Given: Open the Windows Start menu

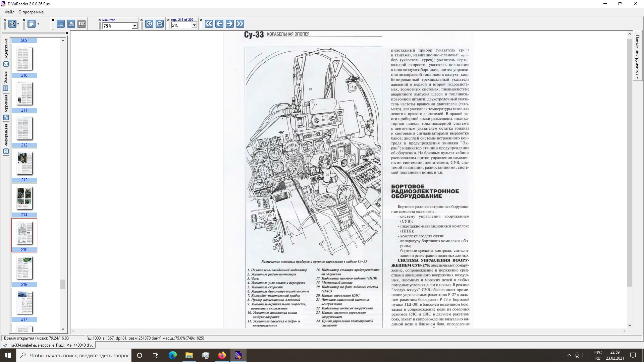Looking at the screenshot, I should point(8,355).
